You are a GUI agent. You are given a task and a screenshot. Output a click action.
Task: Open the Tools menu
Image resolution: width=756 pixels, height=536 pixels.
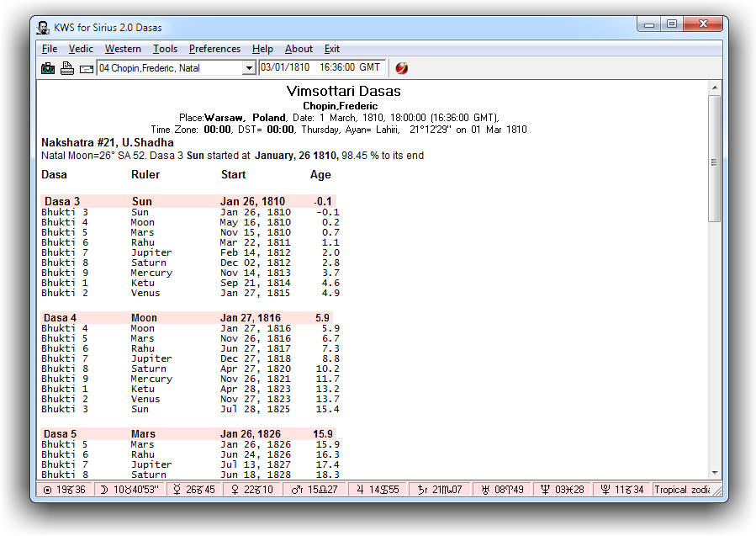165,49
